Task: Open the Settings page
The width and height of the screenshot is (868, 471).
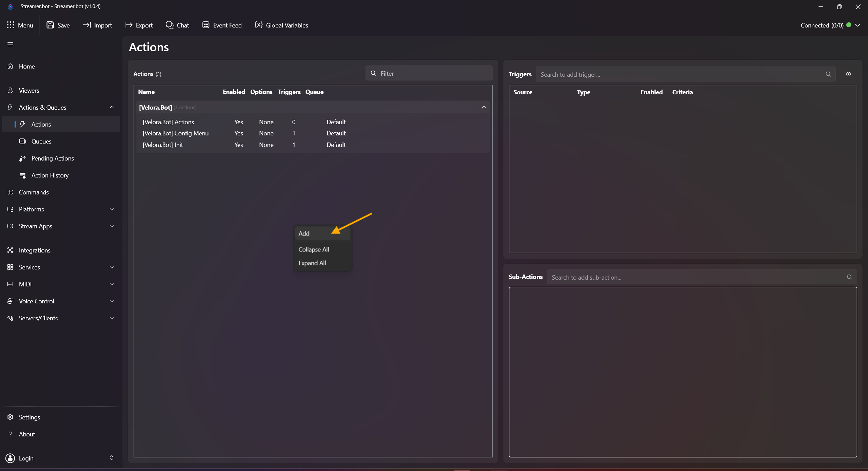Action: click(29, 417)
